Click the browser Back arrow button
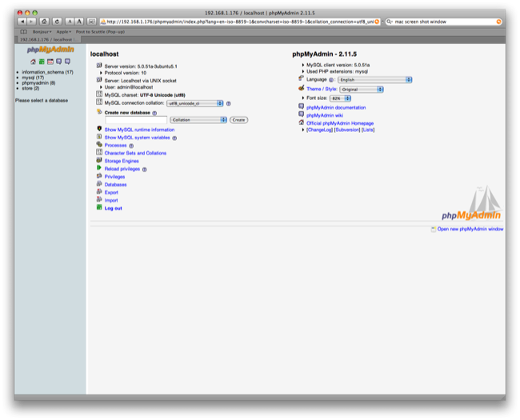 tap(22, 22)
